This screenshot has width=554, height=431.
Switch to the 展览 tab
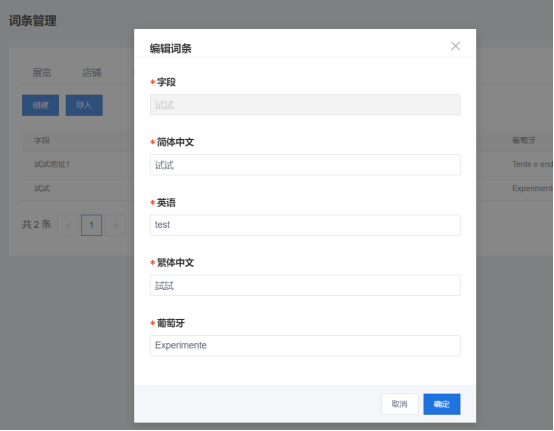click(42, 73)
